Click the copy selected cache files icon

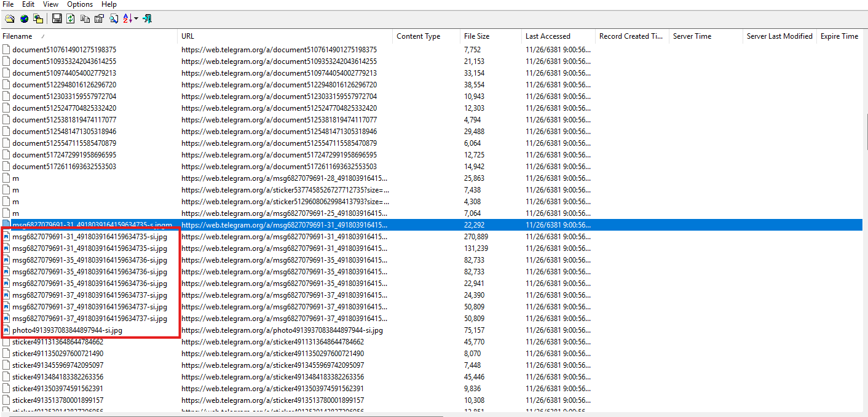point(38,19)
